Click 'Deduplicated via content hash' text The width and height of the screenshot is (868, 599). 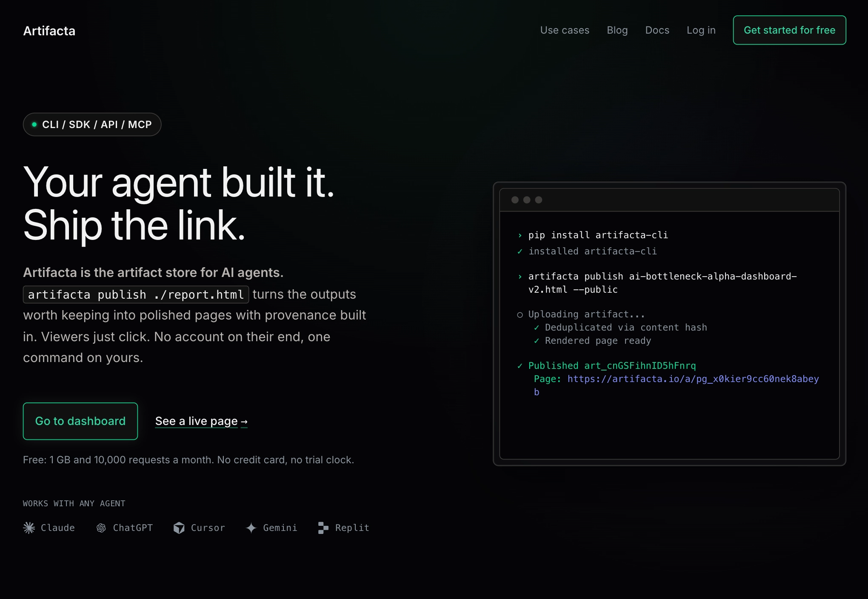pyautogui.click(x=626, y=327)
